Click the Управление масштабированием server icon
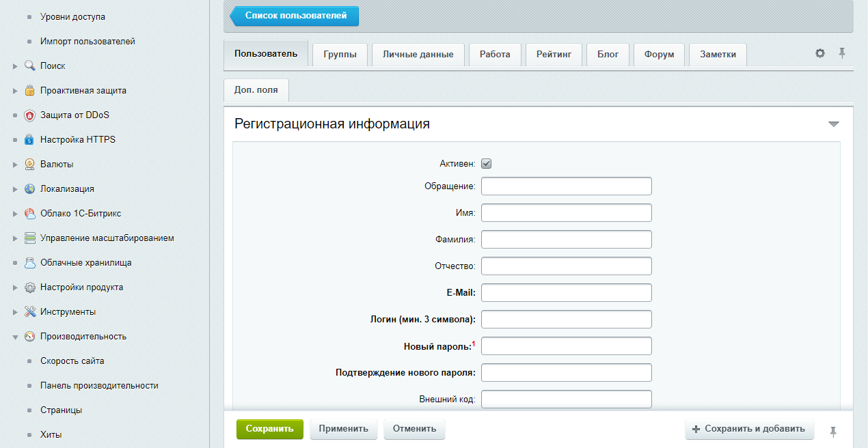The width and height of the screenshot is (868, 448). [29, 238]
